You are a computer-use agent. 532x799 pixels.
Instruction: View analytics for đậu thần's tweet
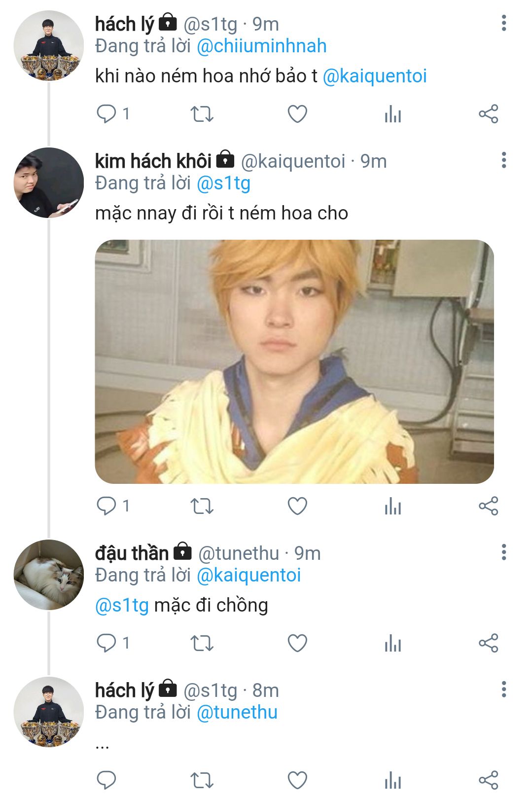(x=392, y=643)
